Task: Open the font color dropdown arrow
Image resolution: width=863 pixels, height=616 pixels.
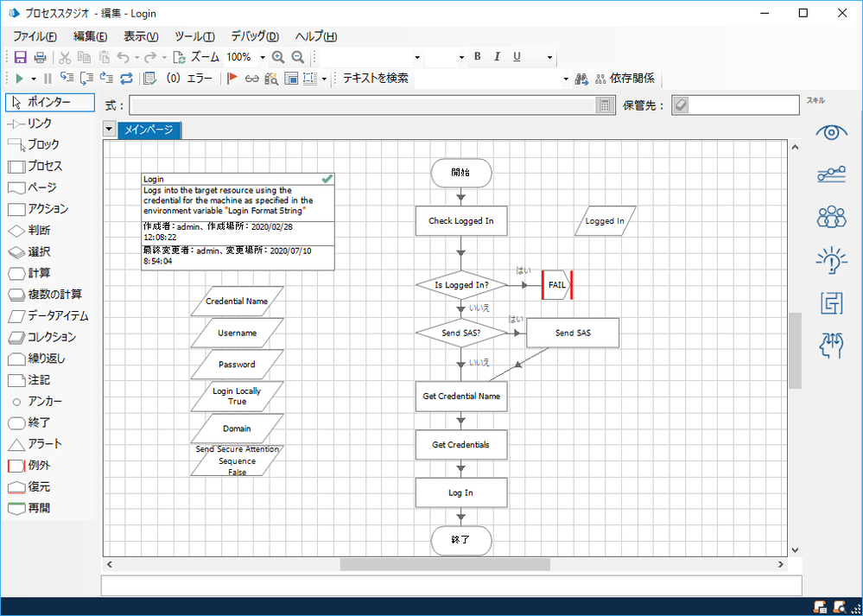Action: (x=549, y=57)
